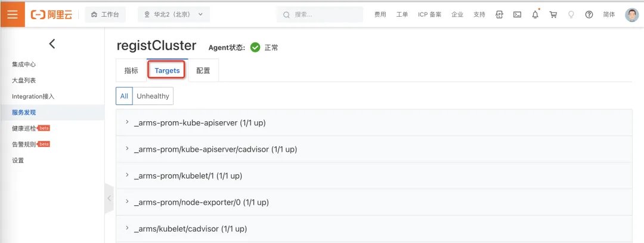Click the help question mark icon
The width and height of the screenshot is (644, 243).
coord(589,14)
